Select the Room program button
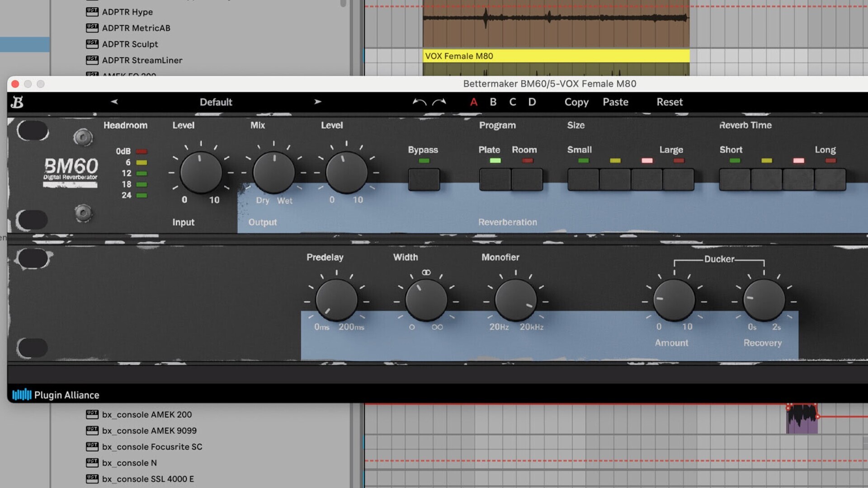The image size is (868, 488). (527, 179)
